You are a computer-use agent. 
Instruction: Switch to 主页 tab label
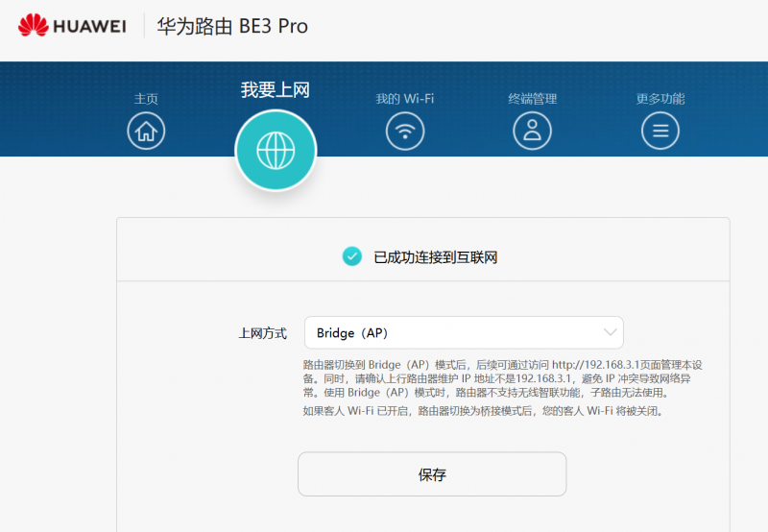tap(146, 99)
